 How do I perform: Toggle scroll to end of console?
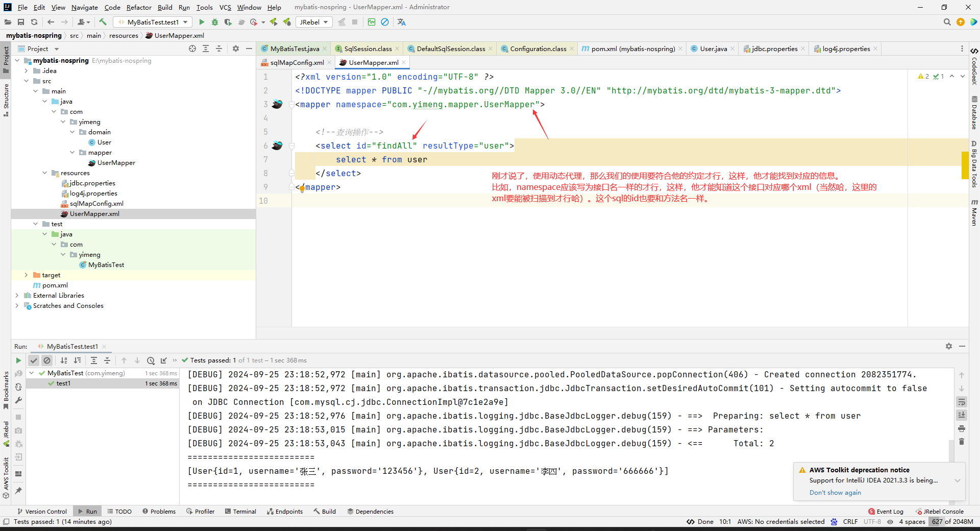[x=962, y=415]
